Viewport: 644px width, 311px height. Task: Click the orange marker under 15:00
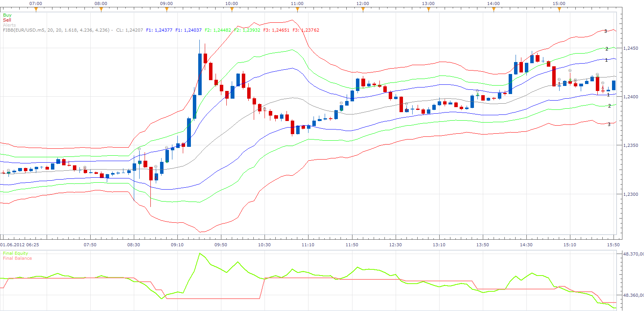tap(559, 10)
